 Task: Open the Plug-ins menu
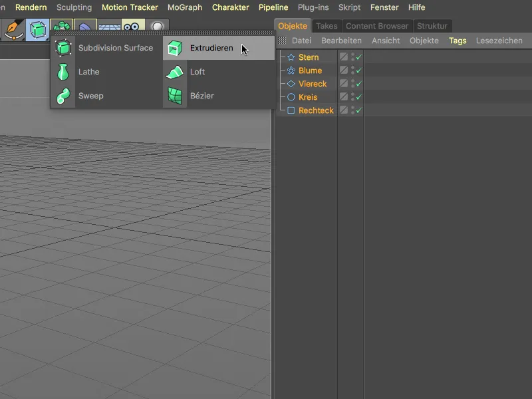coord(313,7)
